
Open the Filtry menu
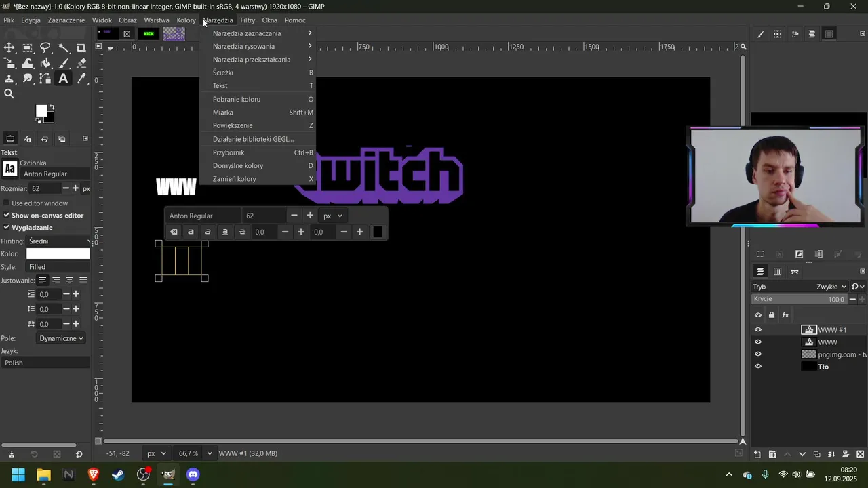248,20
